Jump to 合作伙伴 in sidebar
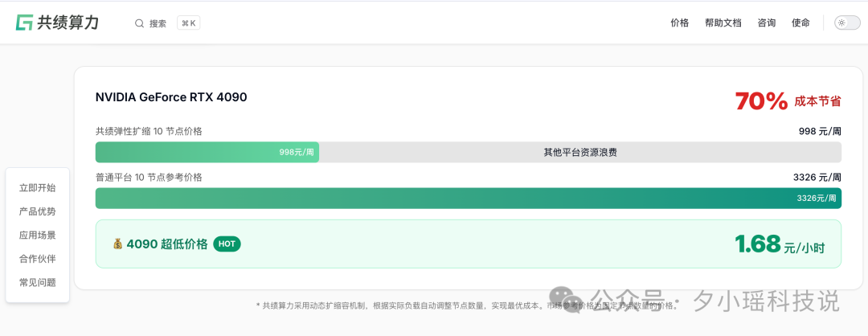 pyautogui.click(x=38, y=259)
